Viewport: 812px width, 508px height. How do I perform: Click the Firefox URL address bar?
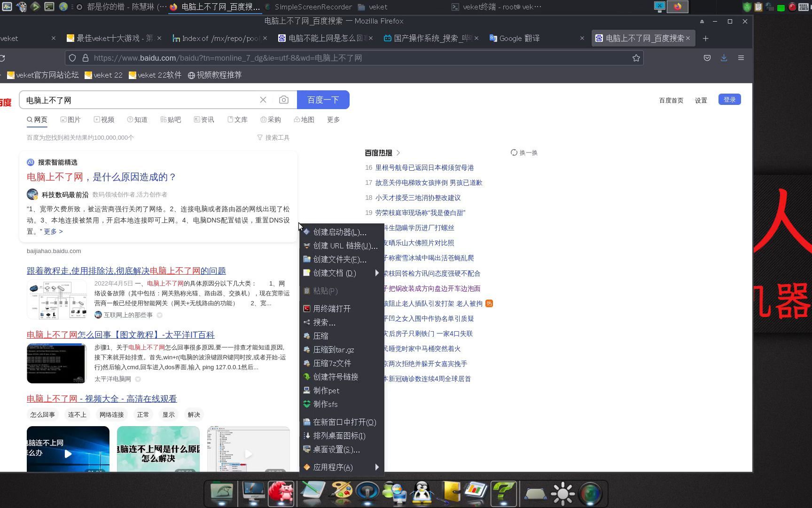click(354, 58)
